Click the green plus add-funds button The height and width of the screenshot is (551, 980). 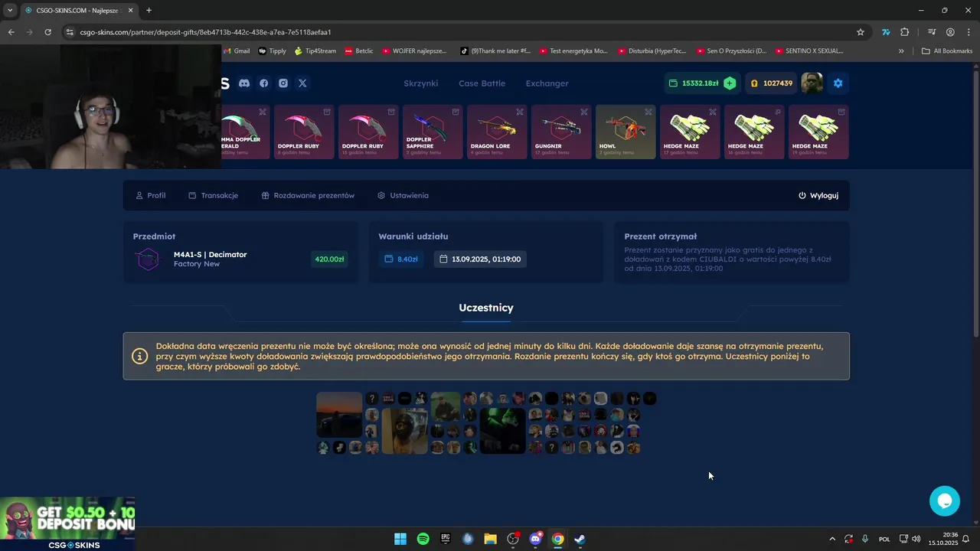tap(730, 83)
